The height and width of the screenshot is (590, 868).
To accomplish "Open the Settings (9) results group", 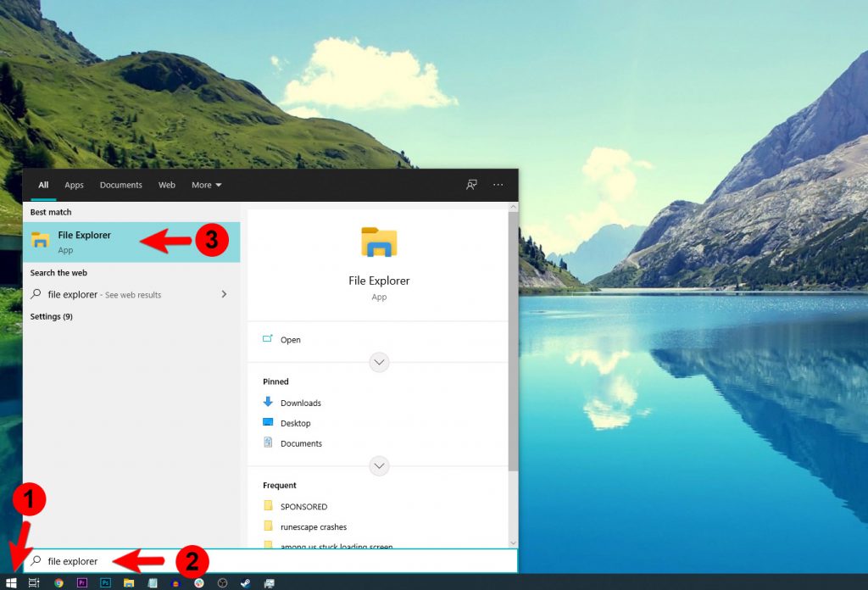I will click(x=52, y=316).
